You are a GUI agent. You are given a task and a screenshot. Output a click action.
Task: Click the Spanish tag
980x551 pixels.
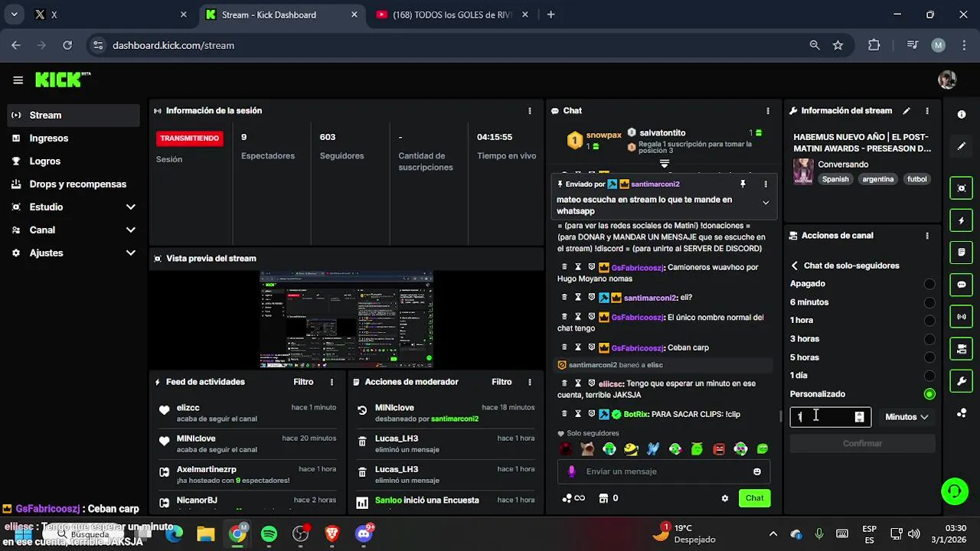tap(835, 179)
